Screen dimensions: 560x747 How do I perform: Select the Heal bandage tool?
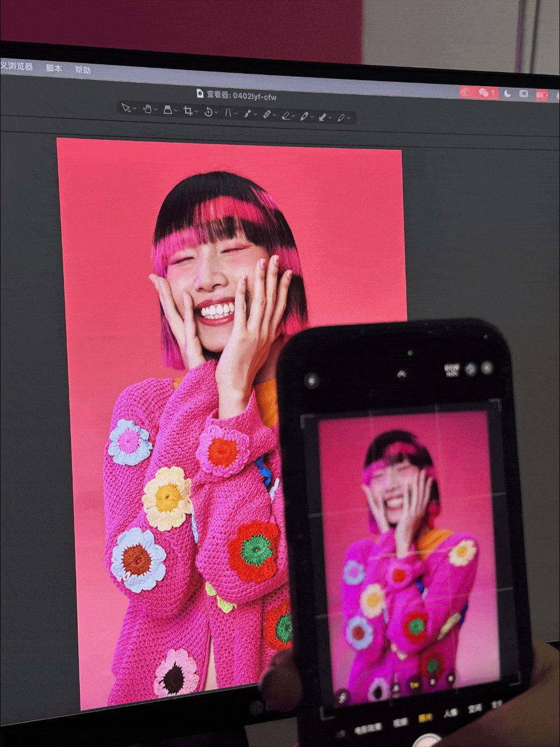(x=267, y=114)
